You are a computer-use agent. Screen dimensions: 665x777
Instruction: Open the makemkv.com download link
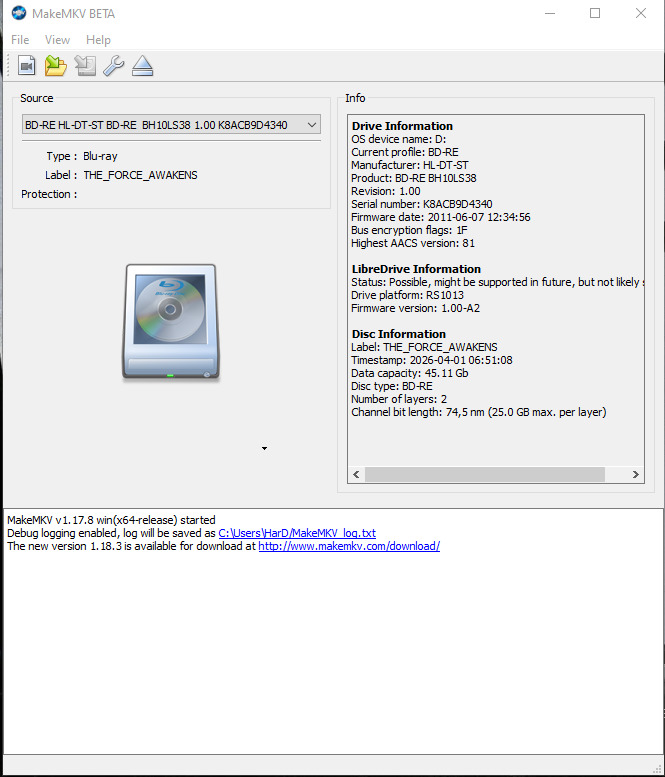pos(349,546)
